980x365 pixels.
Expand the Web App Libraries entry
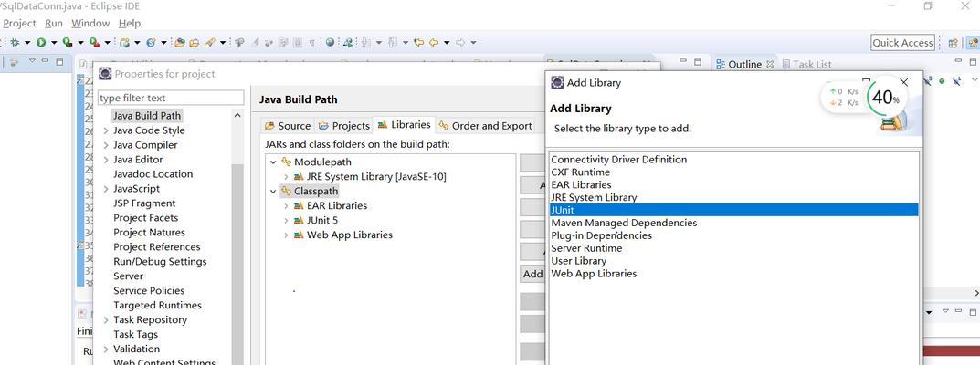(286, 235)
